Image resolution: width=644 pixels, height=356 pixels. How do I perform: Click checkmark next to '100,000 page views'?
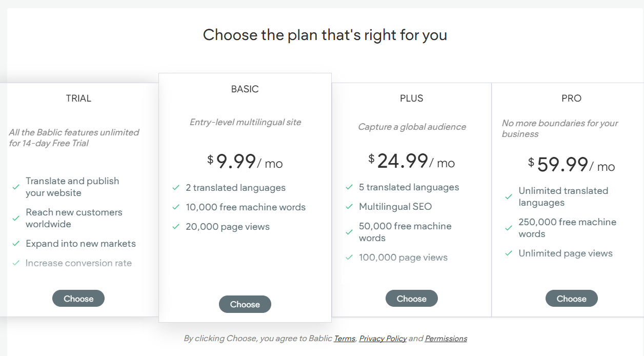click(349, 258)
